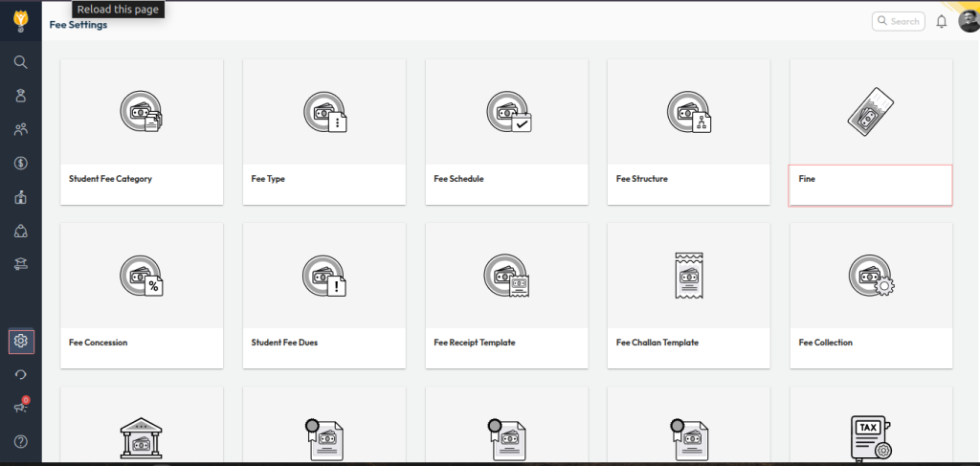Click the refresh sync icon in sidebar
Image resolution: width=980 pixels, height=466 pixels.
point(20,374)
